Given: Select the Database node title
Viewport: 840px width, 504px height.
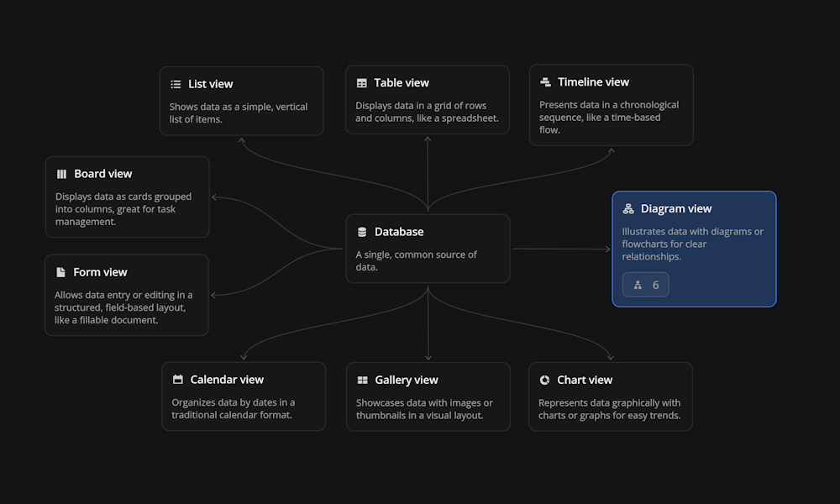Looking at the screenshot, I should (399, 232).
